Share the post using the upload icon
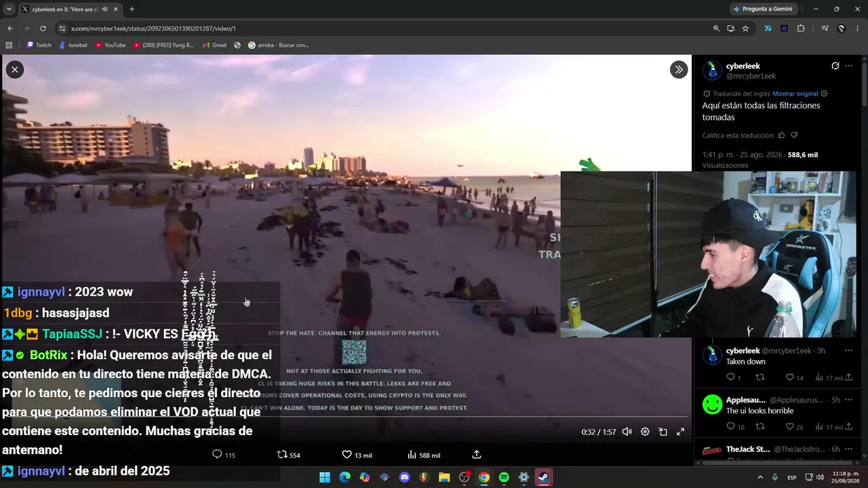 [x=477, y=455]
